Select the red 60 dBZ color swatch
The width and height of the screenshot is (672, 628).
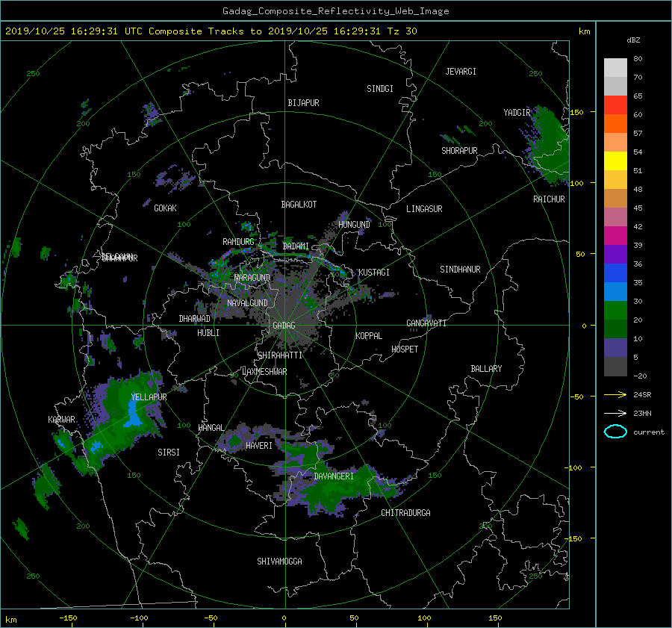coord(615,105)
